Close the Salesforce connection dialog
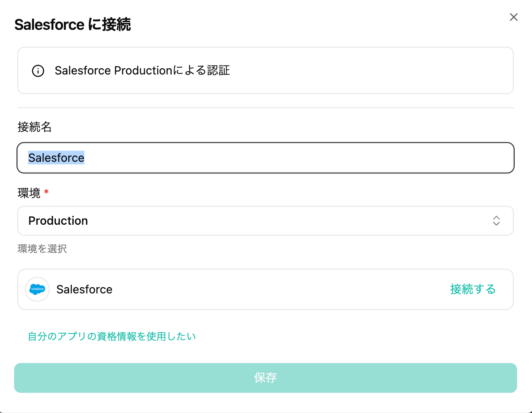The width and height of the screenshot is (532, 413). 513,17
